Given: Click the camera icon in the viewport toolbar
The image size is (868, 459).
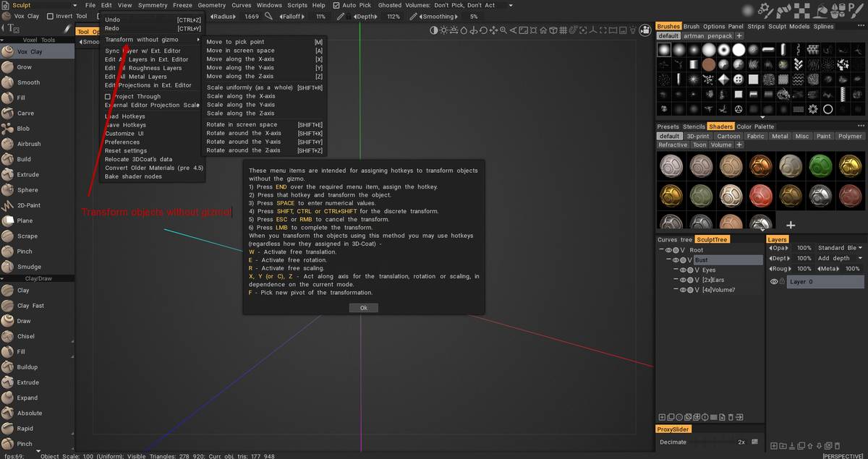Looking at the screenshot, I should [645, 30].
